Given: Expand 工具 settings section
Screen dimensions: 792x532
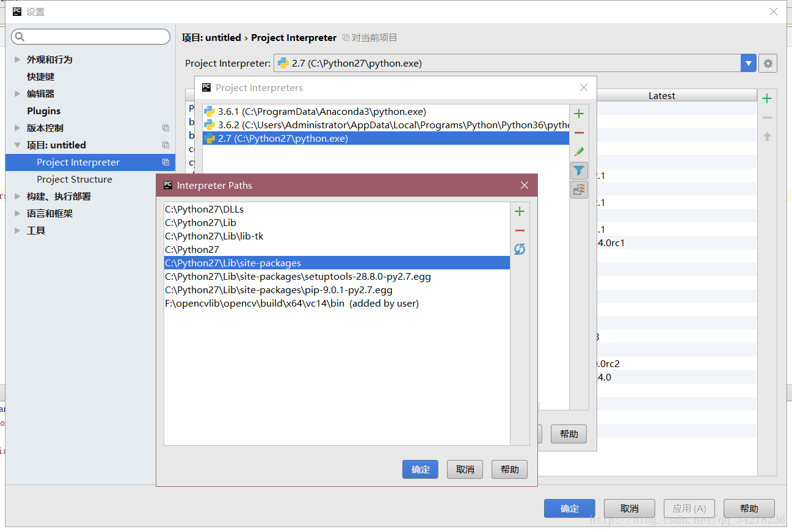Looking at the screenshot, I should point(17,230).
